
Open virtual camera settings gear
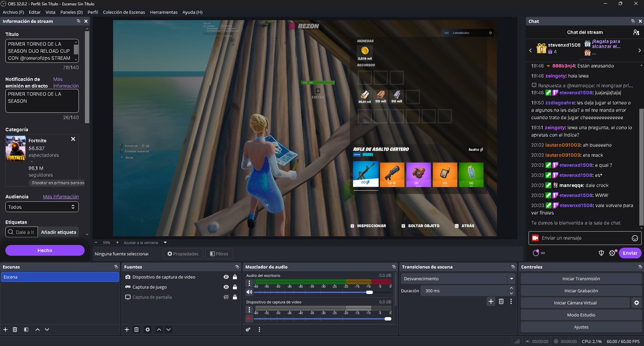click(636, 303)
